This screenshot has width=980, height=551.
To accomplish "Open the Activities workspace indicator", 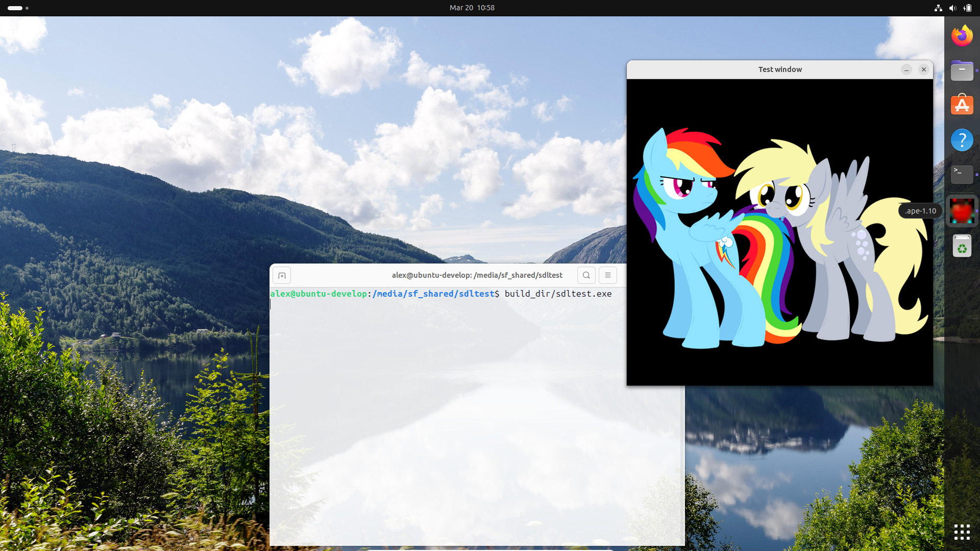I will coord(18,8).
